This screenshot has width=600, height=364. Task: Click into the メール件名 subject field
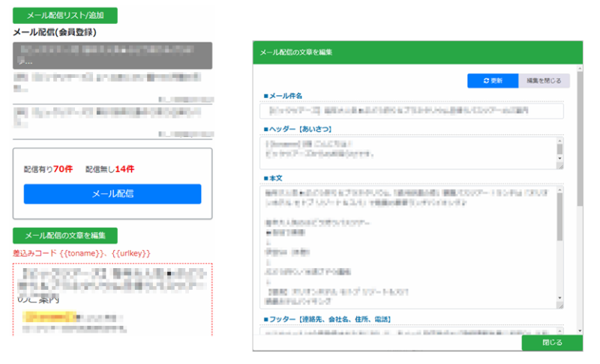click(x=412, y=111)
